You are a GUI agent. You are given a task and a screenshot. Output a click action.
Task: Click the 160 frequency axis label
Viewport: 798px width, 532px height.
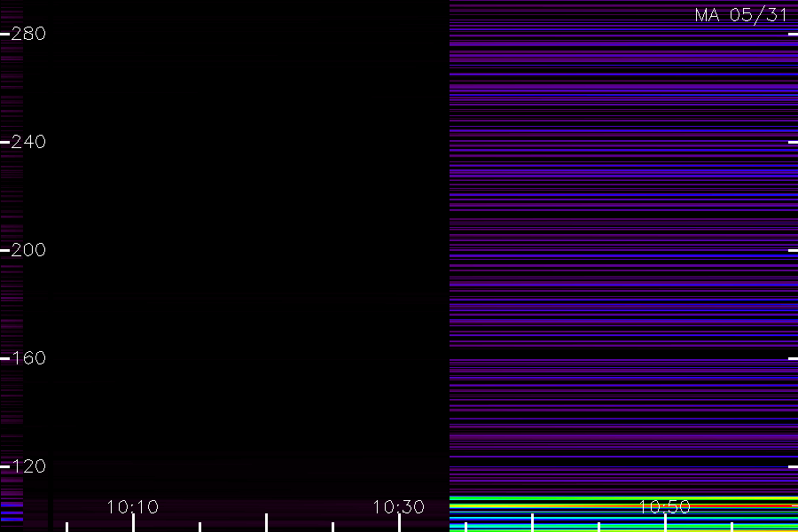point(28,358)
